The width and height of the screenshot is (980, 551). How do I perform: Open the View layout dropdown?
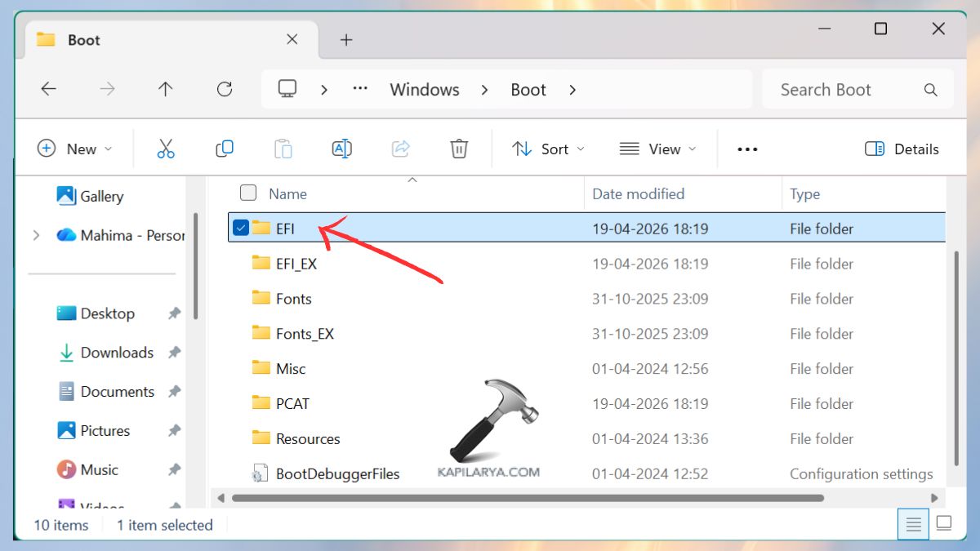(657, 149)
